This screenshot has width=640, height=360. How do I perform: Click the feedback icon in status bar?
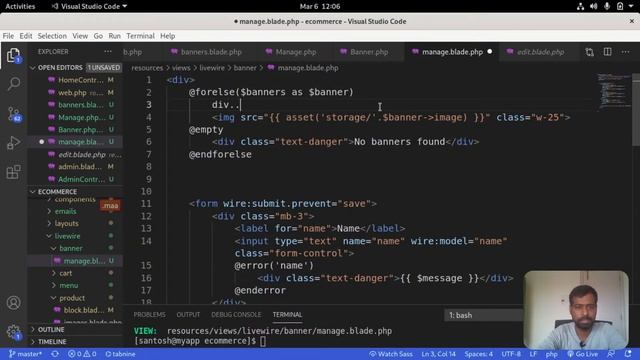point(611,354)
